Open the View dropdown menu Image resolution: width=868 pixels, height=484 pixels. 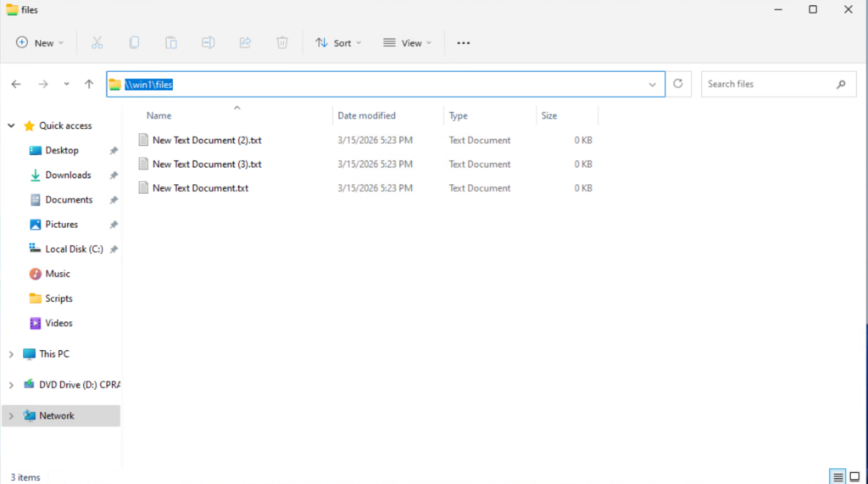408,42
